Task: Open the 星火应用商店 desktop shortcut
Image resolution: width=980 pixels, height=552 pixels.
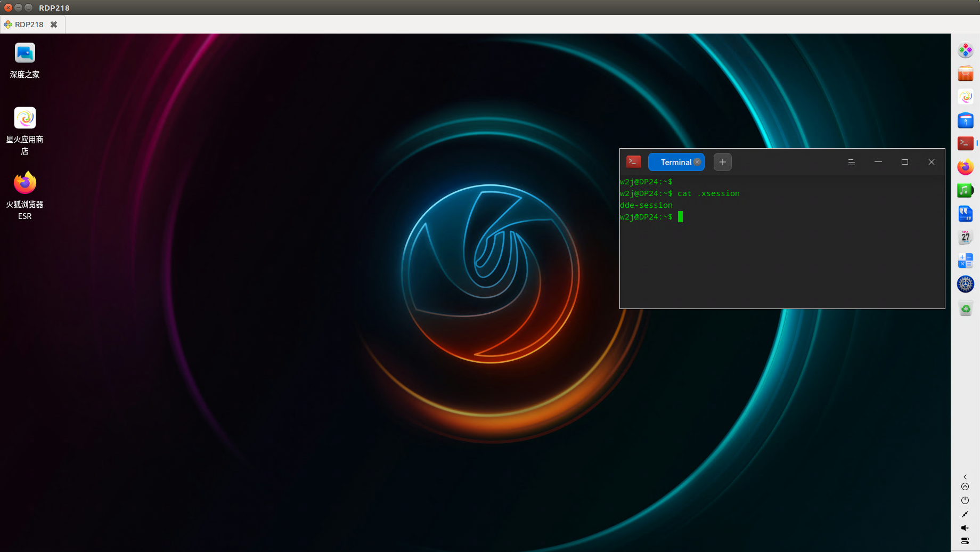Action: click(25, 131)
